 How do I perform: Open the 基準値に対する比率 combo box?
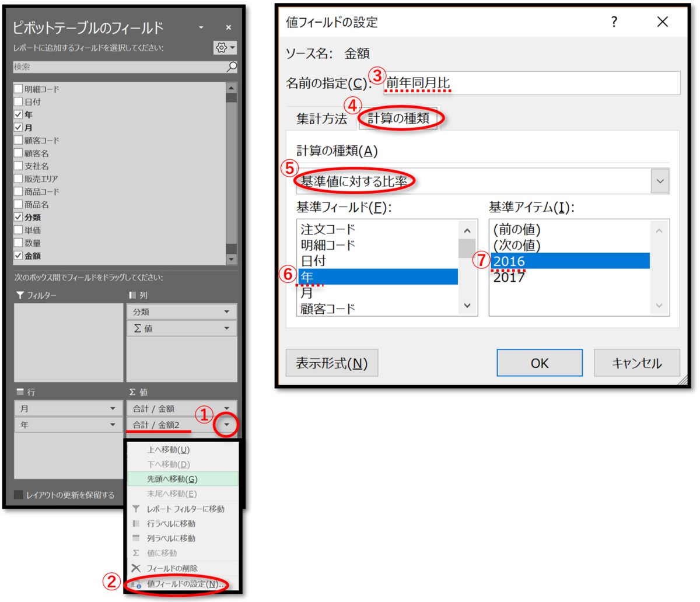[x=659, y=181]
